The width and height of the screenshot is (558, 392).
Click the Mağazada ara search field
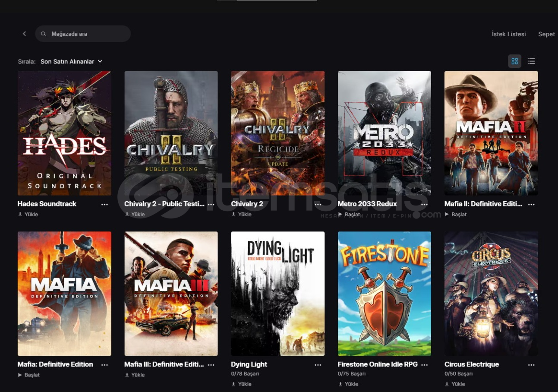click(83, 34)
